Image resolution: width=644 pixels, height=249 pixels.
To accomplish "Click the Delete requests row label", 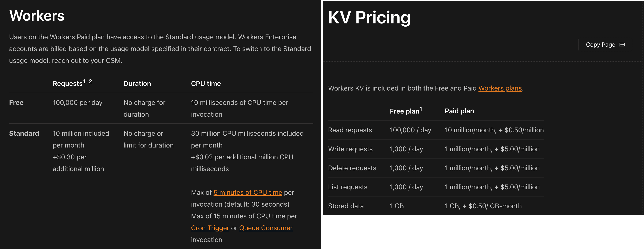I will point(352,168).
